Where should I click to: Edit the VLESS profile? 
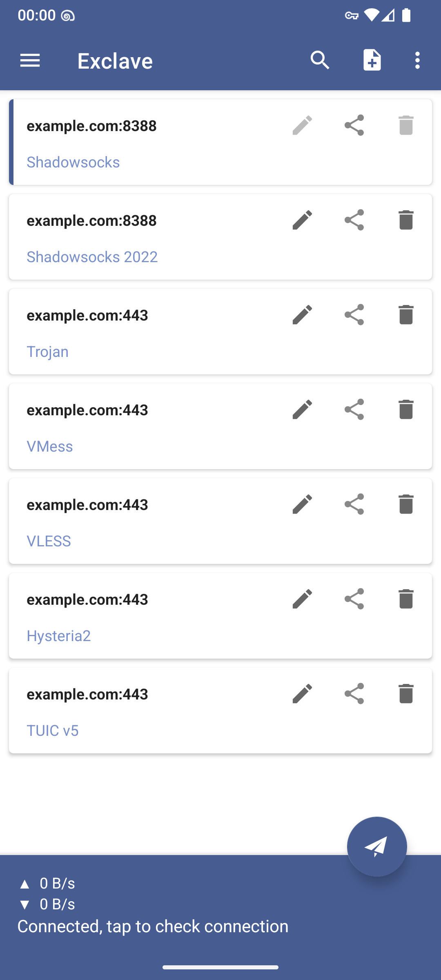pos(302,504)
